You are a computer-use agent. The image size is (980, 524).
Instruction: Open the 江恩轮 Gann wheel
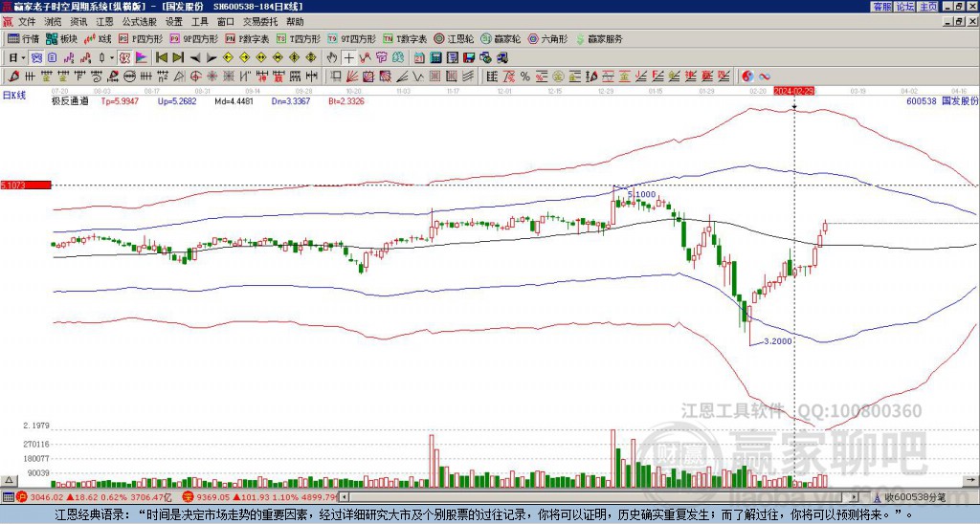pyautogui.click(x=454, y=38)
